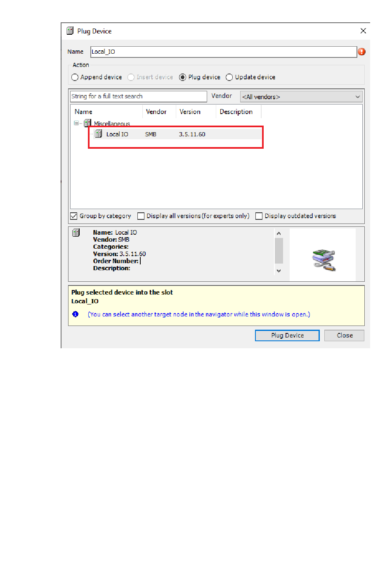Enable Display all versions for experts
The height and width of the screenshot is (573, 392).
(x=141, y=216)
